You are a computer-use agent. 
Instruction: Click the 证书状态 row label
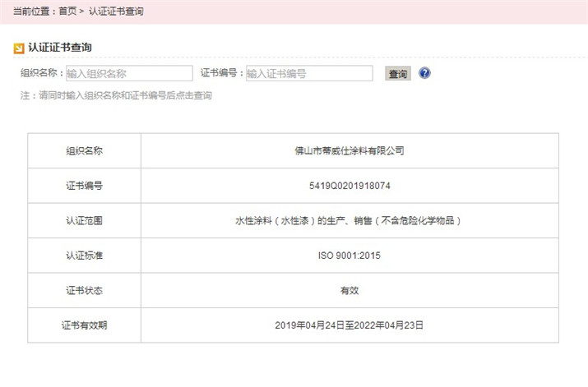(85, 290)
